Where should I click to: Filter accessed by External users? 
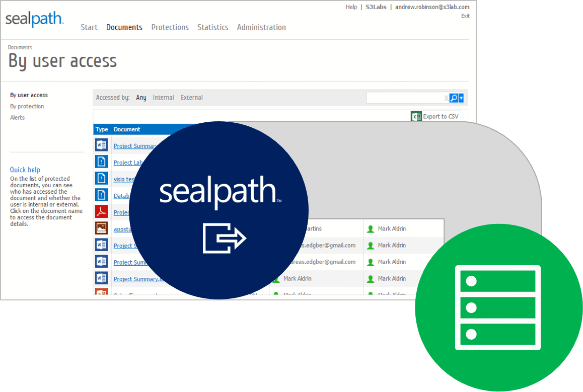(x=191, y=97)
